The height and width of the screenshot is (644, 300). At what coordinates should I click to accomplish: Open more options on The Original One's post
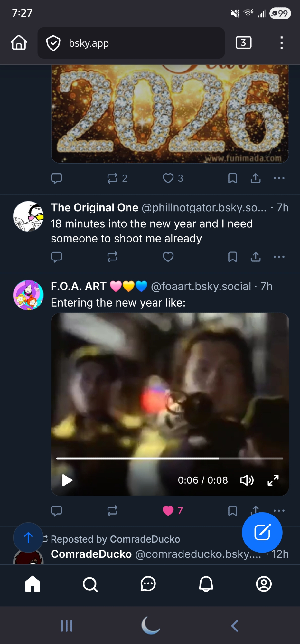point(279,257)
